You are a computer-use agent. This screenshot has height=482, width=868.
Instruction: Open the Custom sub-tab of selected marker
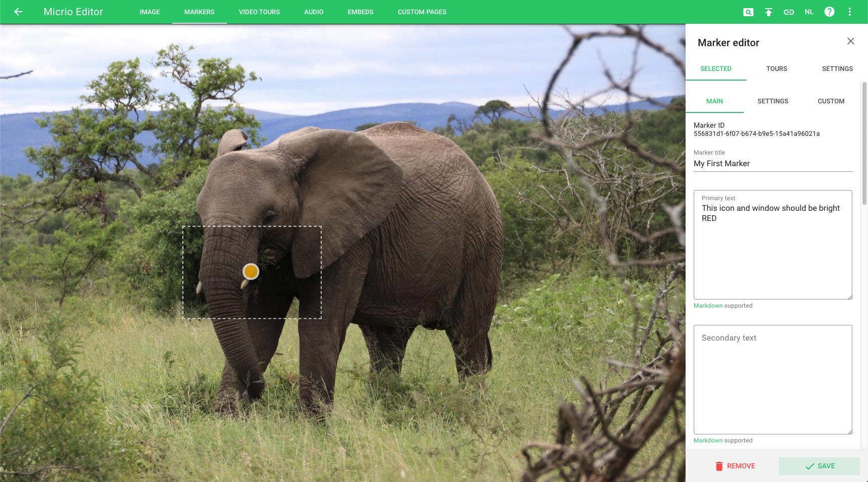tap(831, 101)
